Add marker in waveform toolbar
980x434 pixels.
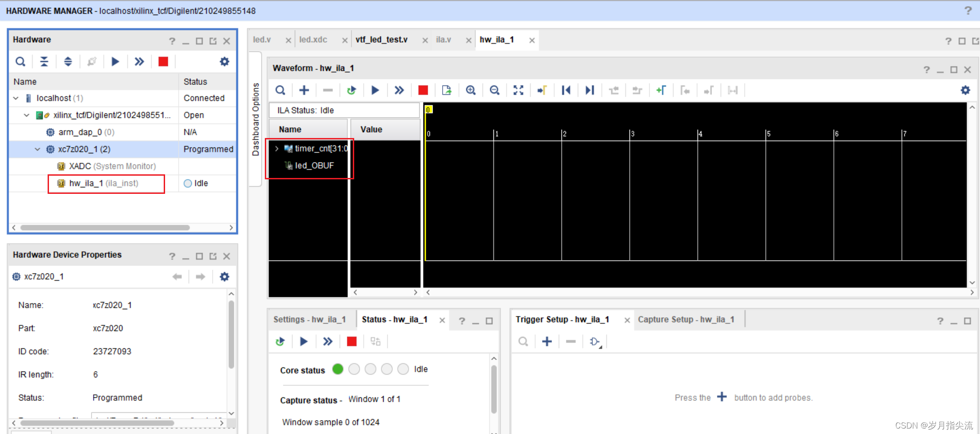coord(661,90)
